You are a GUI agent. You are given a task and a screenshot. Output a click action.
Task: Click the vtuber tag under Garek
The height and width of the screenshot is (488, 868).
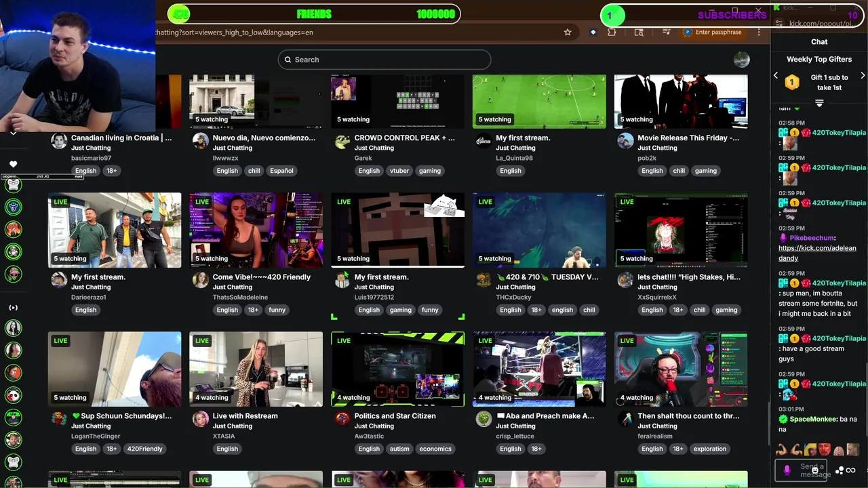[399, 171]
